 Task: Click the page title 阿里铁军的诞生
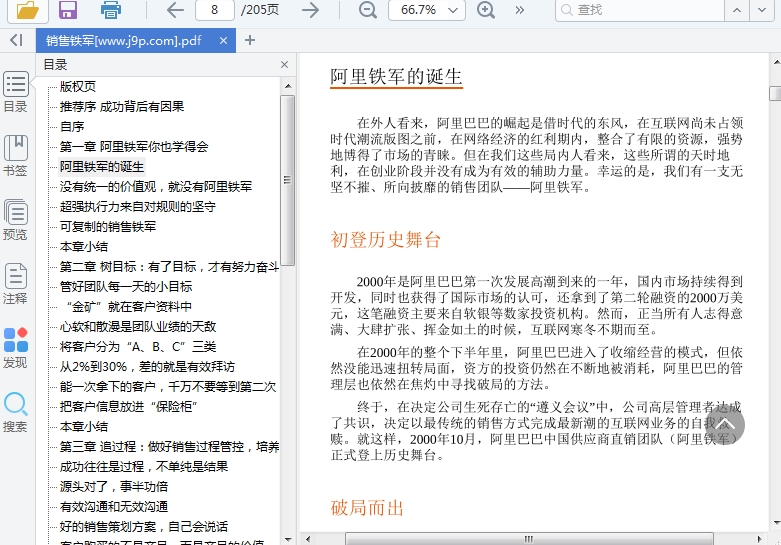[x=396, y=77]
